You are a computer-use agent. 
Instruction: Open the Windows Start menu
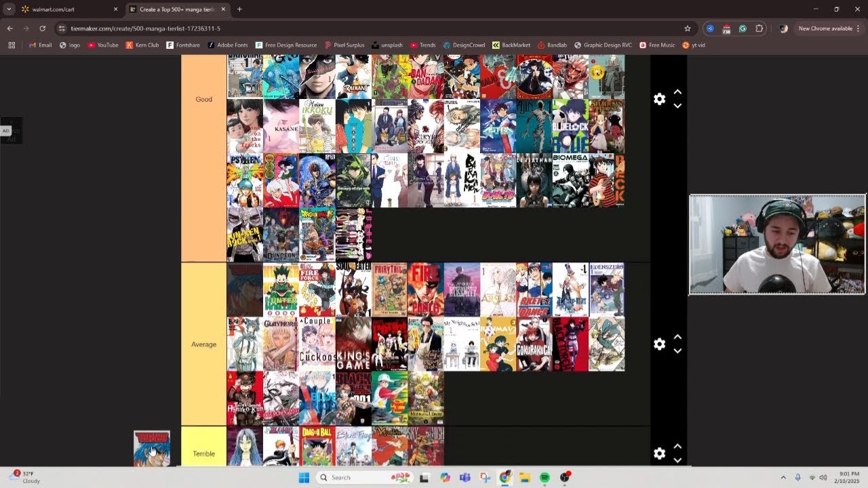304,477
